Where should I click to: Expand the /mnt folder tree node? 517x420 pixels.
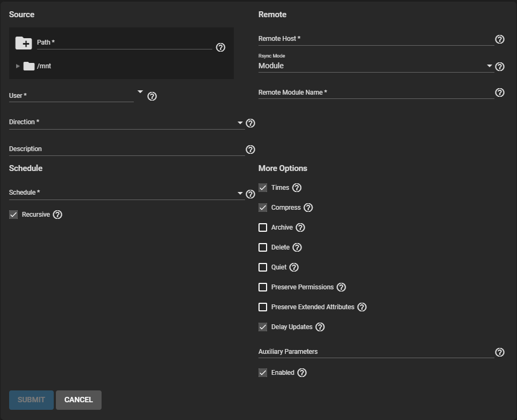click(18, 66)
